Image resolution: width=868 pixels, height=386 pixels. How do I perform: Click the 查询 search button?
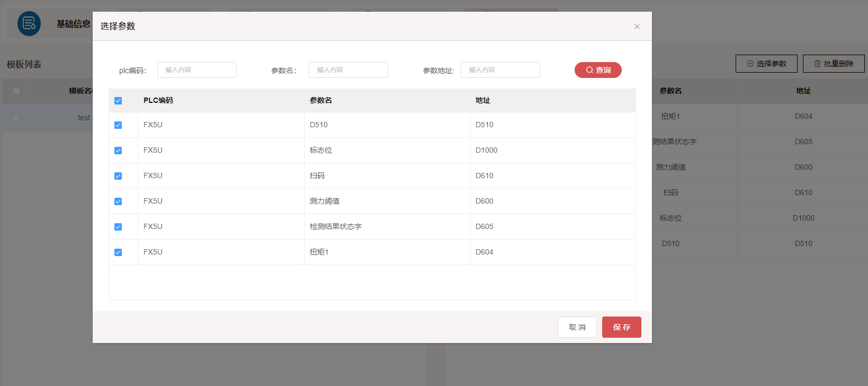click(598, 70)
